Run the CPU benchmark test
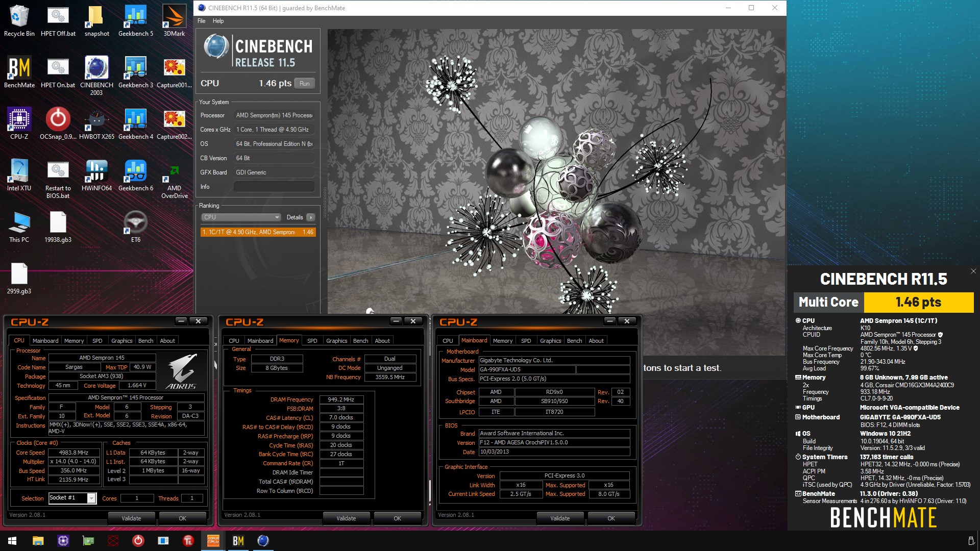The height and width of the screenshot is (551, 980). (305, 83)
